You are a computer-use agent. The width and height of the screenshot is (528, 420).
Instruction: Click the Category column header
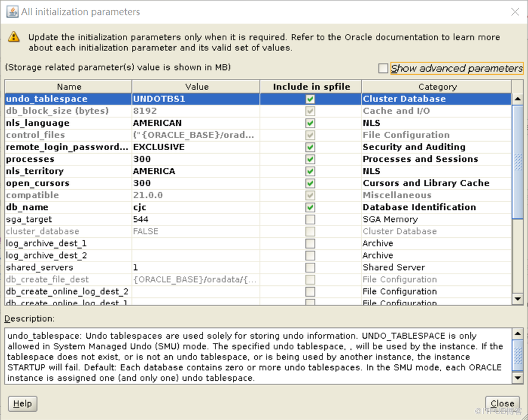[x=437, y=87]
